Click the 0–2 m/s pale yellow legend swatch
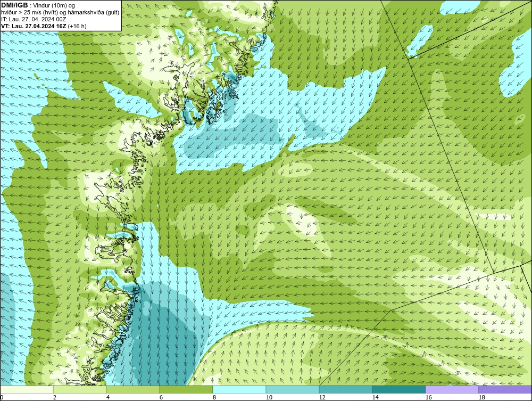 [x=27, y=389]
